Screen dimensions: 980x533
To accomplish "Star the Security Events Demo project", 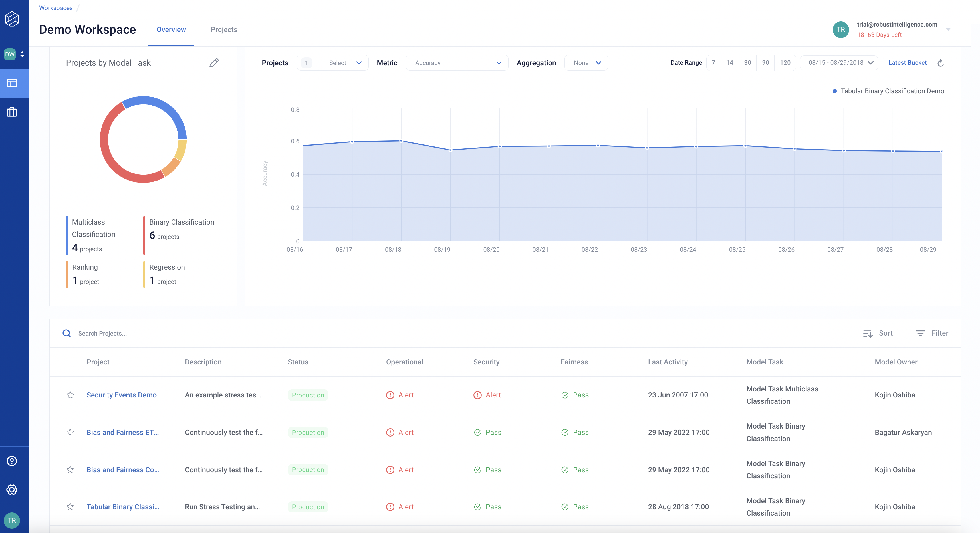I will coord(70,395).
